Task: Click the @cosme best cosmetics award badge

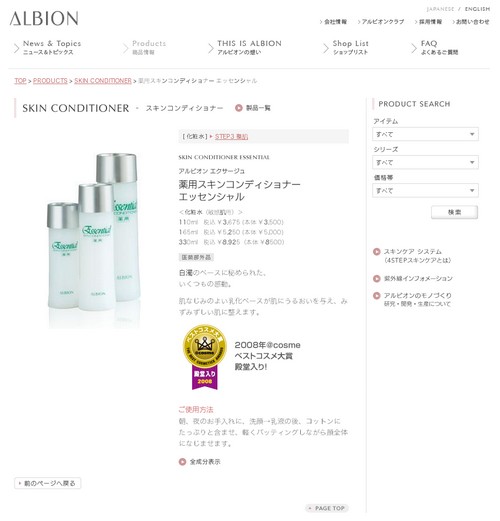Action: [205, 357]
